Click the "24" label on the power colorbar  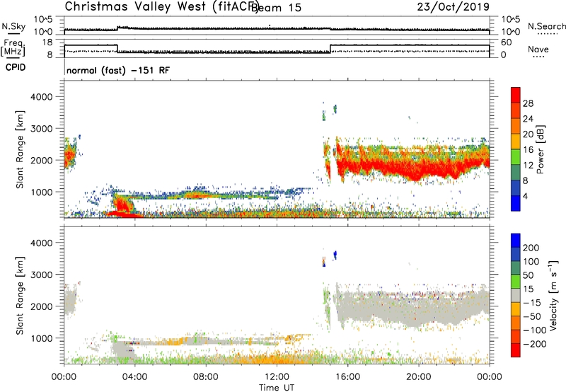click(528, 119)
